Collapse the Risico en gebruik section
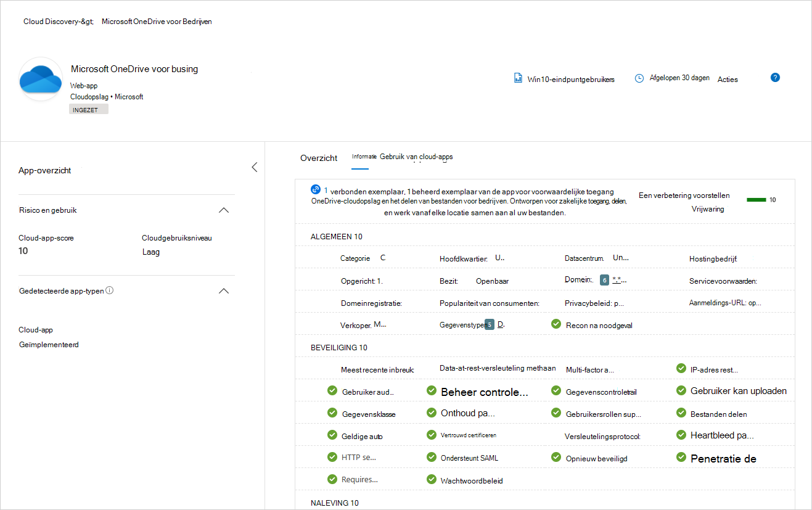The width and height of the screenshot is (812, 510). click(x=224, y=210)
